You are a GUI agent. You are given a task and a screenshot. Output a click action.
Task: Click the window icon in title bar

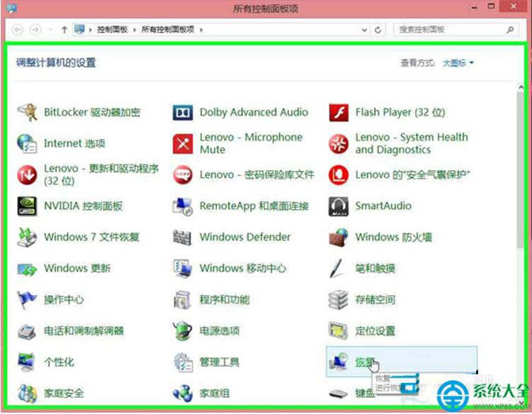click(x=11, y=8)
